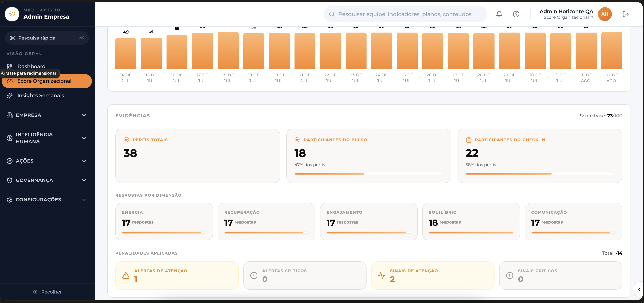Screen dimensions: 644x303
Task: Click the logout icon in header
Action: tap(625, 14)
